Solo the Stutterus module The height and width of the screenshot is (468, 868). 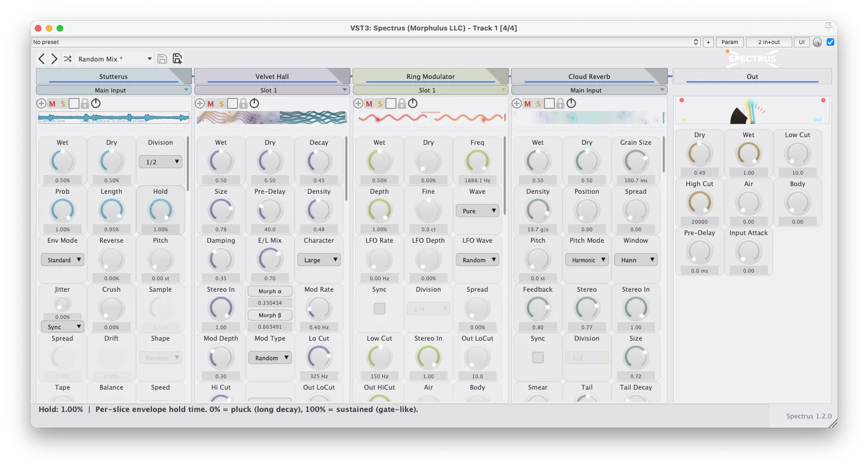(x=63, y=103)
